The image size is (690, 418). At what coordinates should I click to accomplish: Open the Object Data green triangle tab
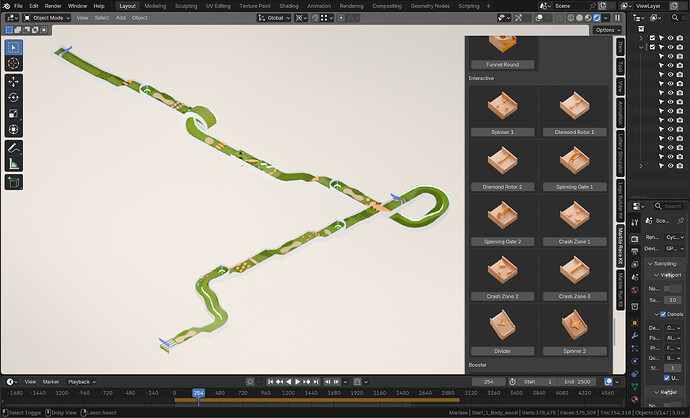point(635,387)
